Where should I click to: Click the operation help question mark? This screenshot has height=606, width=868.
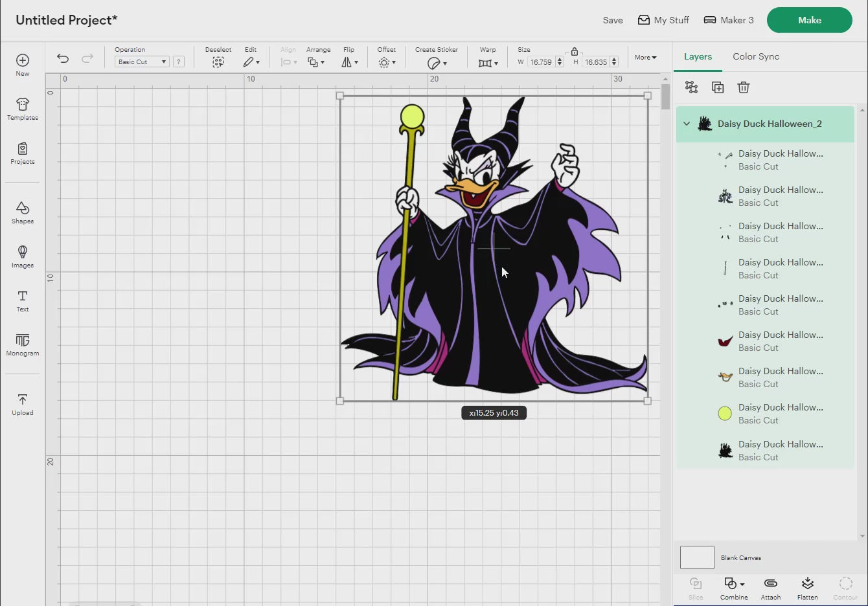179,62
